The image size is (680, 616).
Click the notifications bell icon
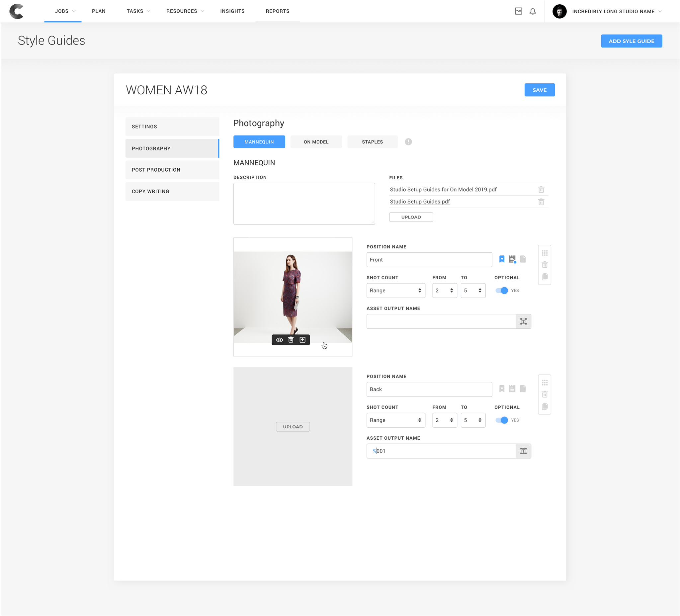point(533,12)
